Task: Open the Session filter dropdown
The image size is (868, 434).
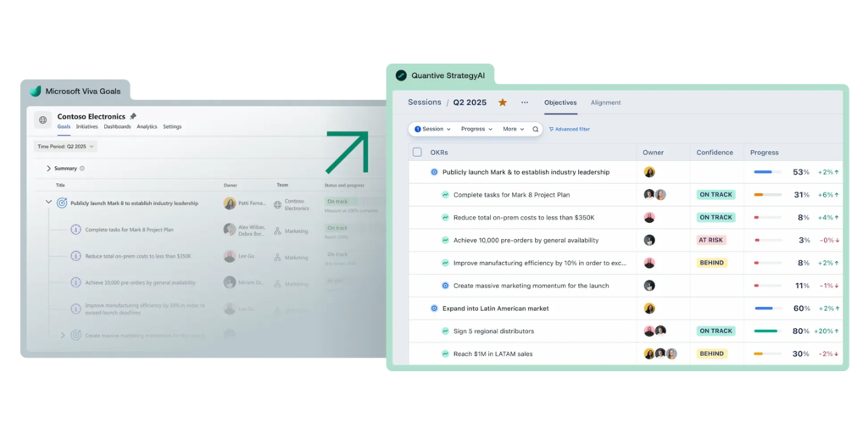Action: point(432,130)
